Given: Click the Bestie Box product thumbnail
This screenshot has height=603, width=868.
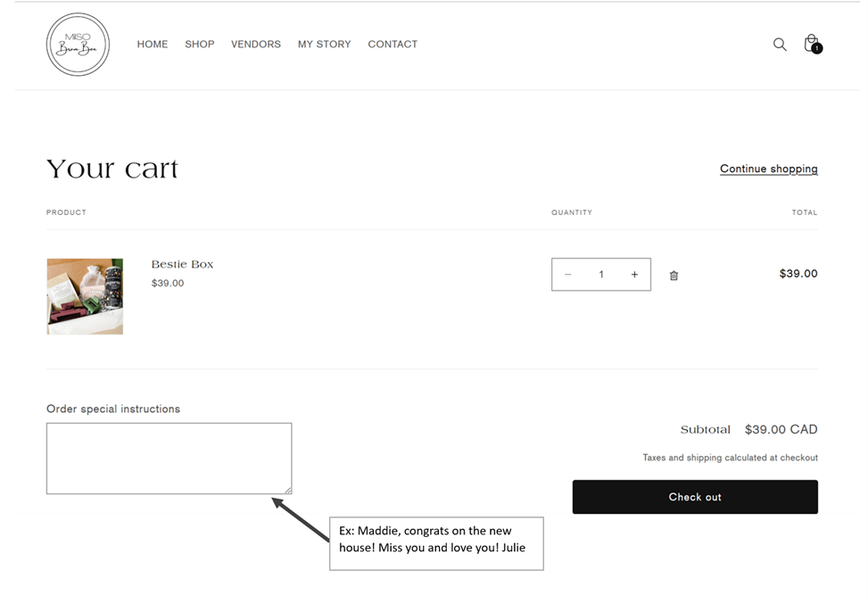Looking at the screenshot, I should point(85,296).
